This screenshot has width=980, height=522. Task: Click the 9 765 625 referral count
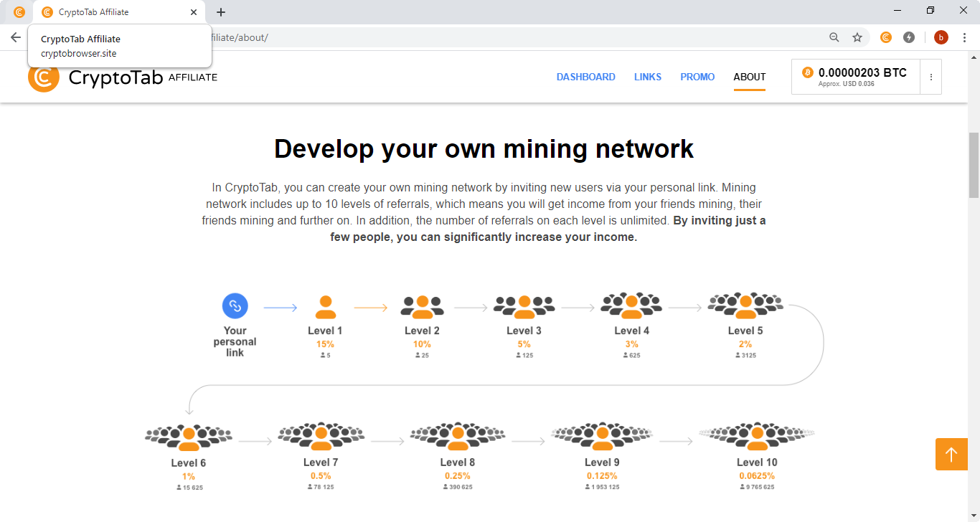point(757,488)
